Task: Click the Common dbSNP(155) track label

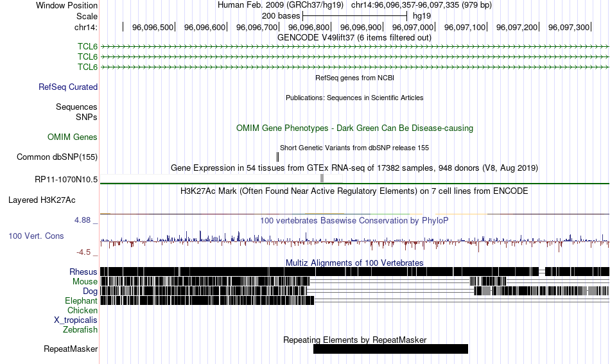Action: [x=57, y=157]
